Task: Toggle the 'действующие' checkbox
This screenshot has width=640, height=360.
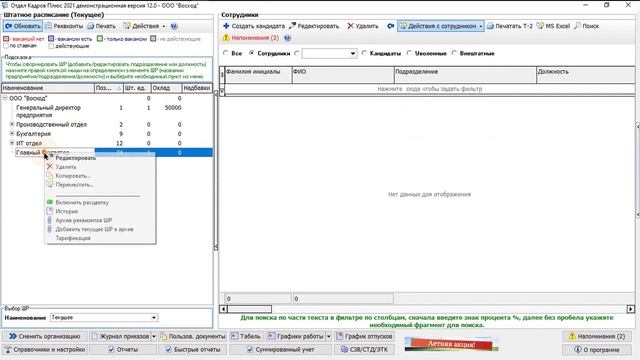Action: (x=51, y=46)
